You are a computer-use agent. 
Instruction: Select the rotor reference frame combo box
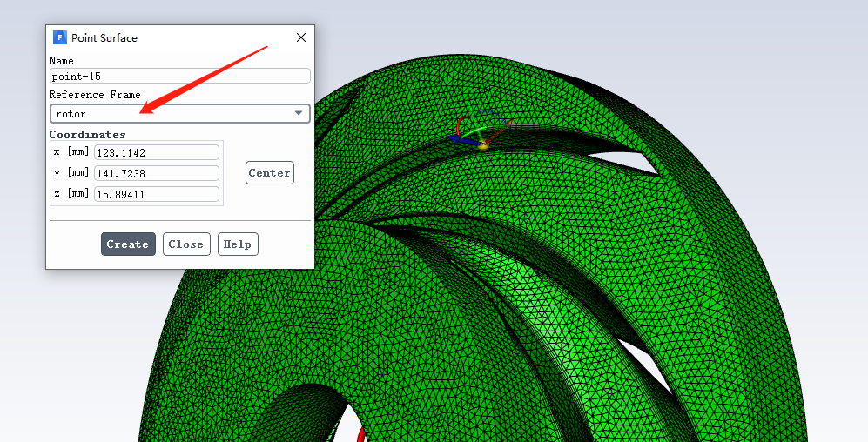pos(174,113)
